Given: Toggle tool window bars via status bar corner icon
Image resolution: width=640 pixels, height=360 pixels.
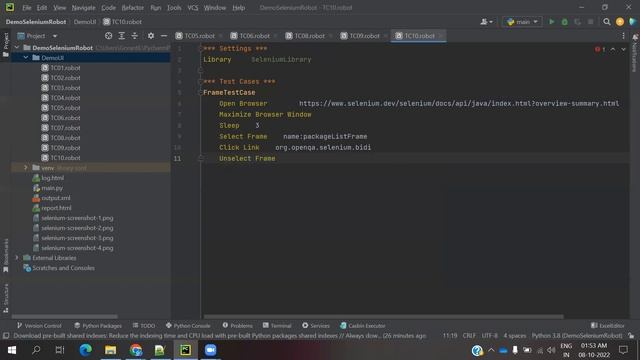Looking at the screenshot, I should [6, 336].
